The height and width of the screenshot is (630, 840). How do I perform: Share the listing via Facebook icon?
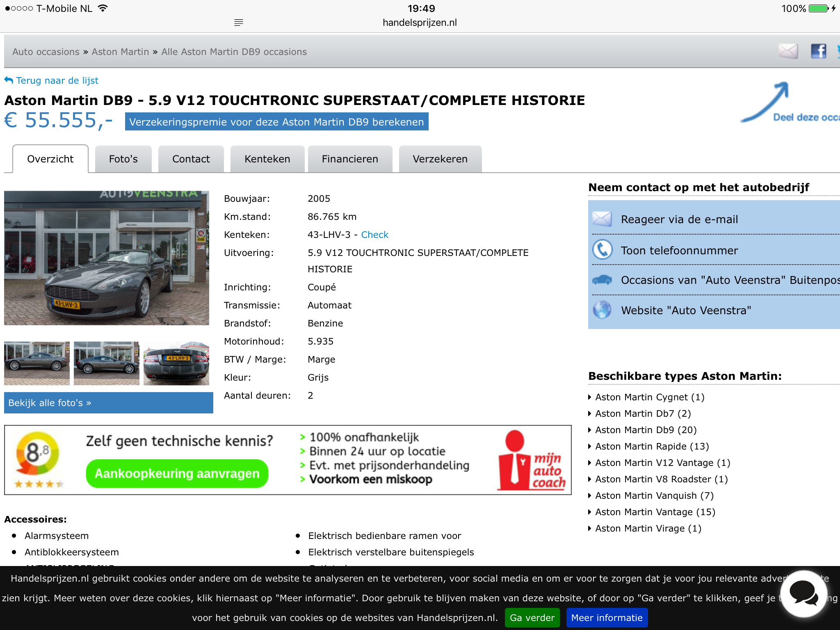tap(818, 51)
